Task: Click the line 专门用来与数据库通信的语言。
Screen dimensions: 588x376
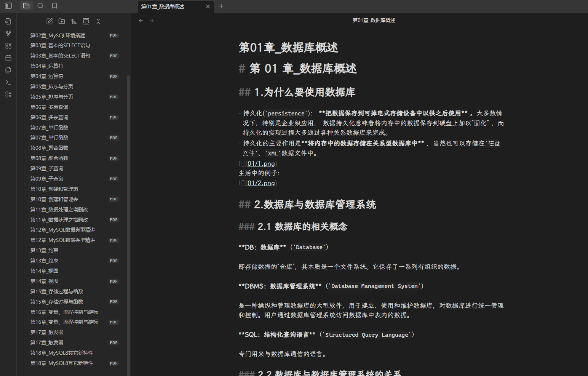Action: 283,354
